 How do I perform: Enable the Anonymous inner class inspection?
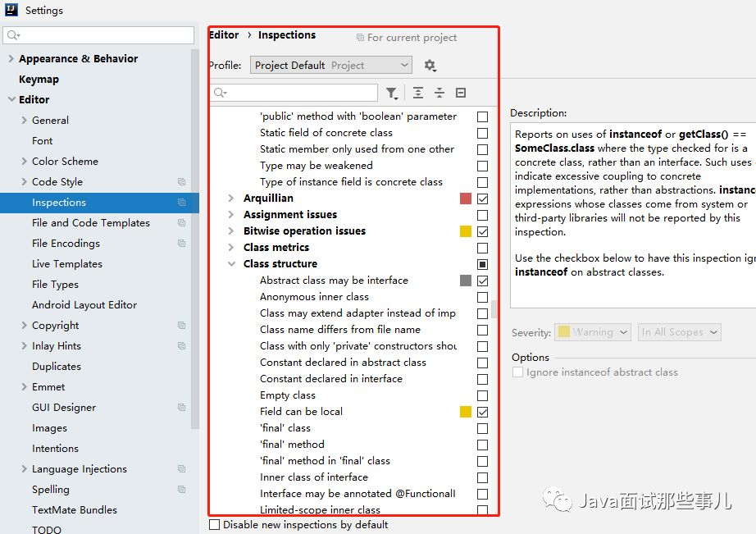coord(482,297)
